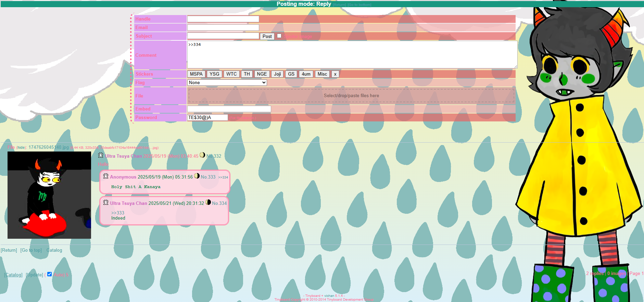Click the icon before Anonymous in post 333
This screenshot has width=644, height=302.
pos(106,176)
